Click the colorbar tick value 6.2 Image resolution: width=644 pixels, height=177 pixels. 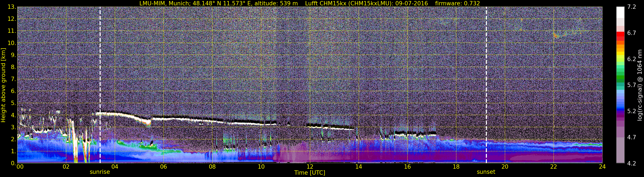[x=632, y=59]
